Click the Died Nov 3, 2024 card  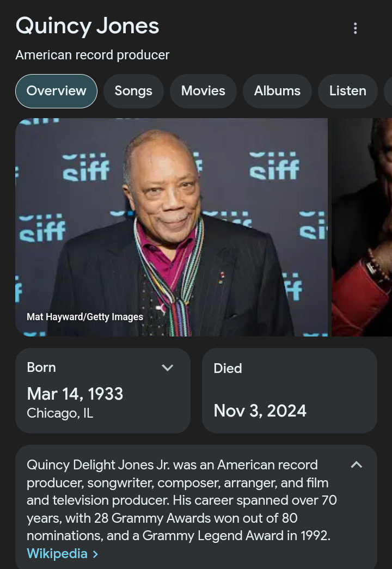[x=290, y=390]
